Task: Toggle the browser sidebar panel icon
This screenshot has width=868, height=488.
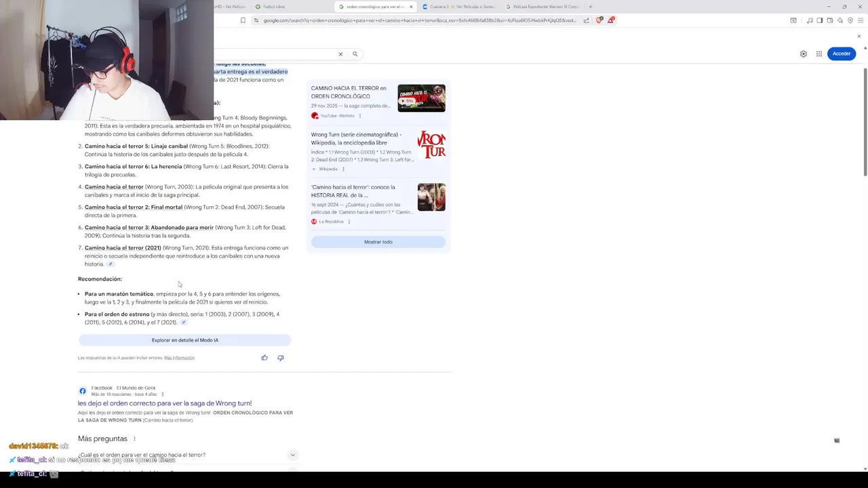Action: coord(819,20)
